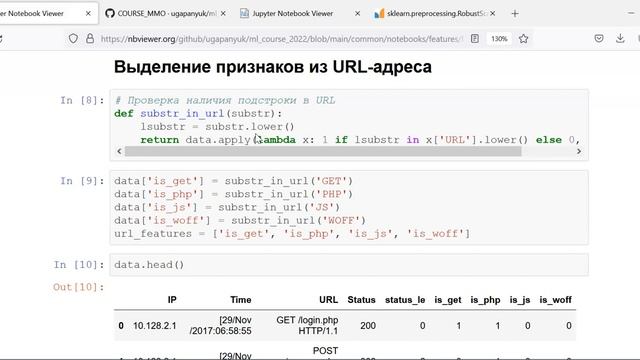Screen dimensions: 640x360
Task: Click the URL column header
Action: point(329,300)
